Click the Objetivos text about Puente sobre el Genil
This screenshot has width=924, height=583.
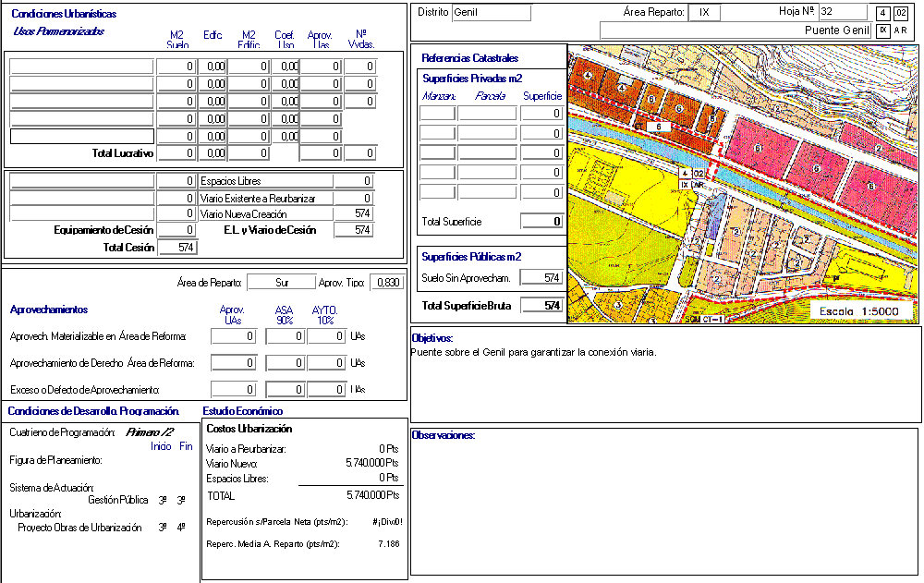(x=533, y=353)
